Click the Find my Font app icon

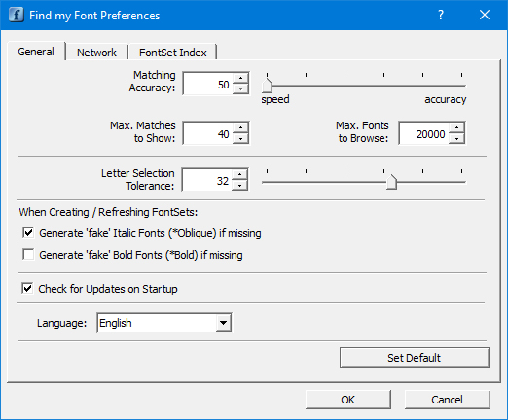coord(17,15)
